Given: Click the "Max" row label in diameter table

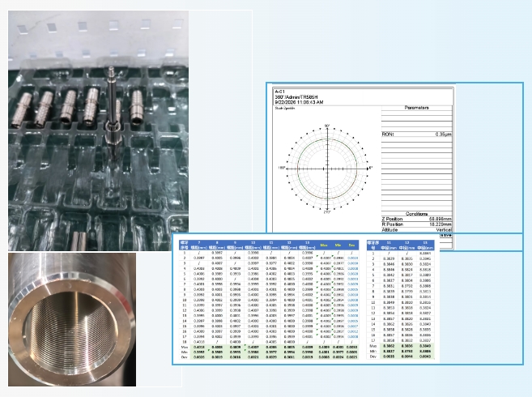Looking at the screenshot, I should coord(372,346).
